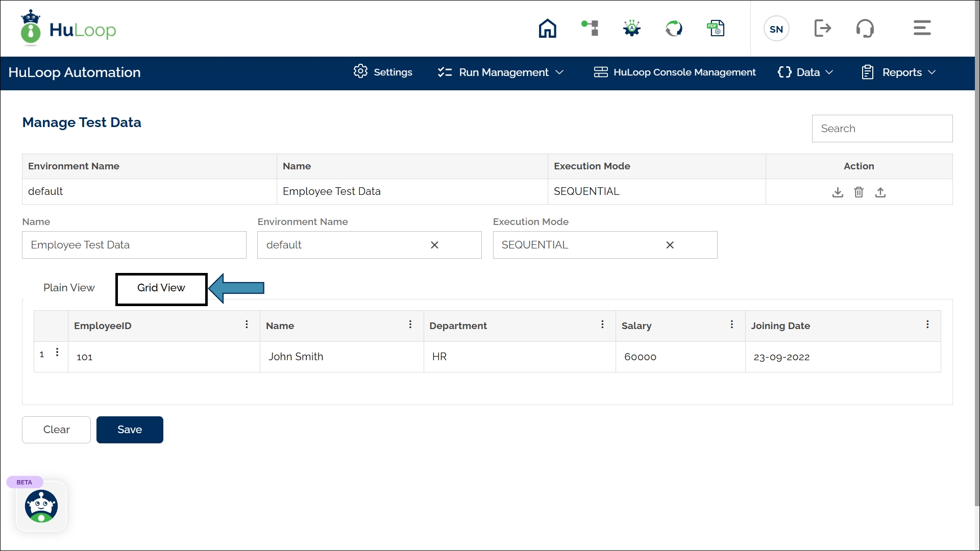980x551 pixels.
Task: Open the Reports dropdown menu
Action: tap(899, 72)
